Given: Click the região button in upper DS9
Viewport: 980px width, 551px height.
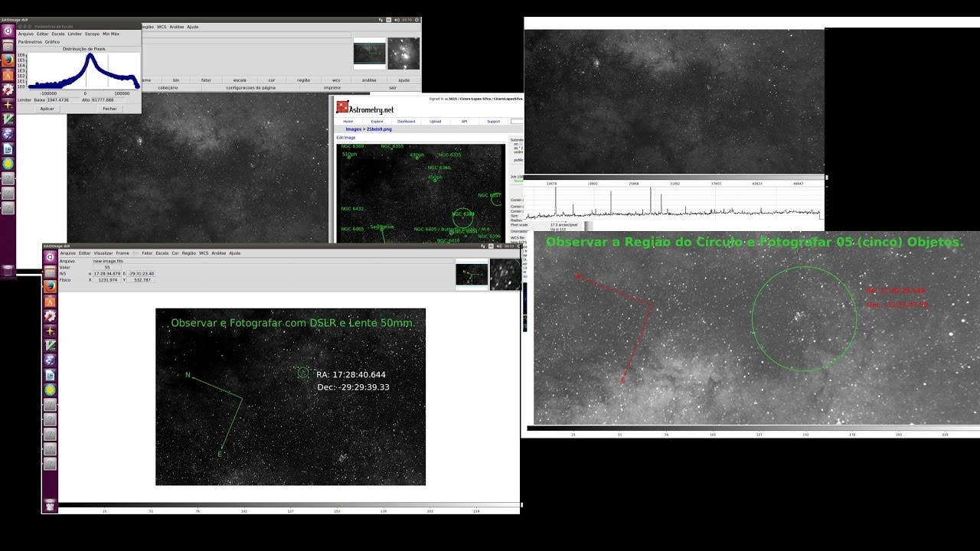Looking at the screenshot, I should (x=304, y=80).
